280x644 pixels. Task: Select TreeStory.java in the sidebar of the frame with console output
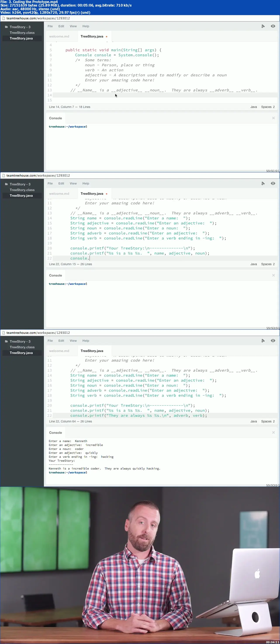(22, 353)
